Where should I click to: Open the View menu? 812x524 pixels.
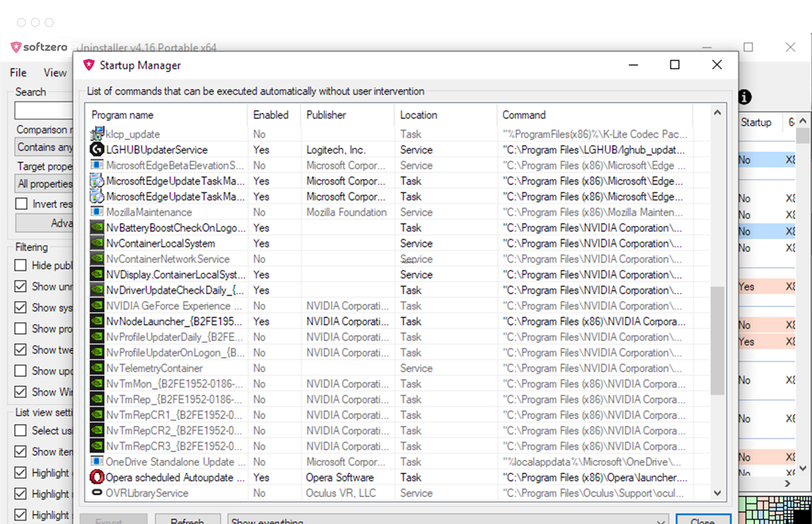point(55,73)
